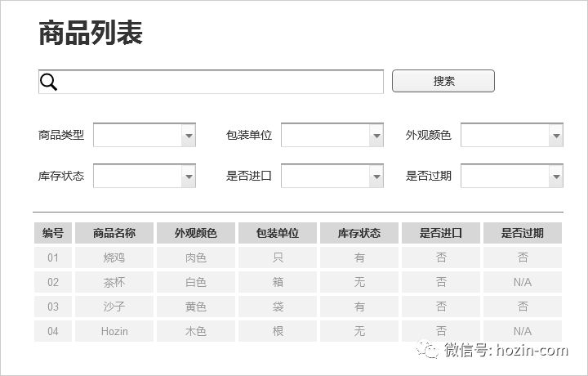Click 无 stock status in Hozin row
The width and height of the screenshot is (588, 376).
[359, 331]
